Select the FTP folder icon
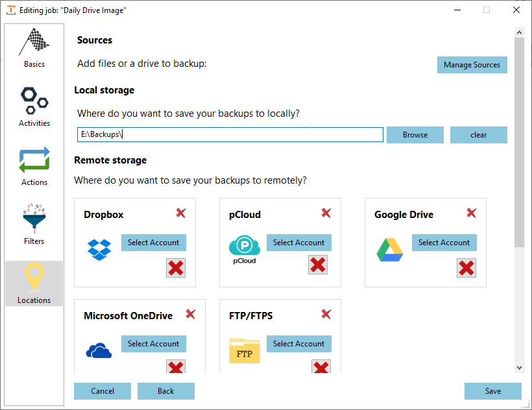This screenshot has height=410, width=532. [244, 349]
